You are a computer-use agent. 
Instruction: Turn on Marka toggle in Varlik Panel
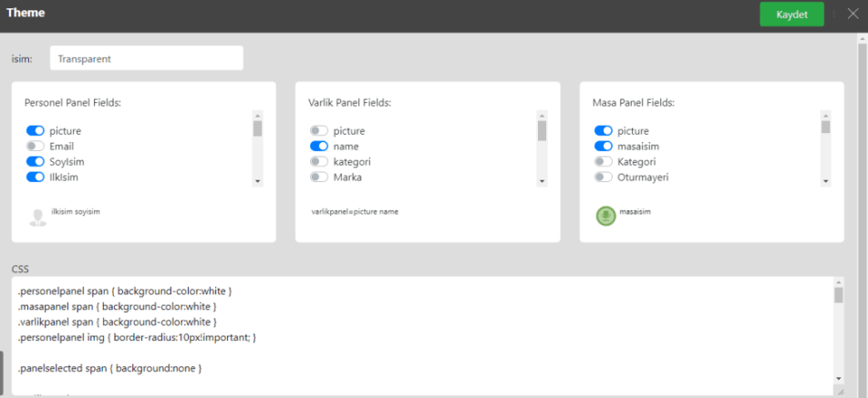click(319, 177)
